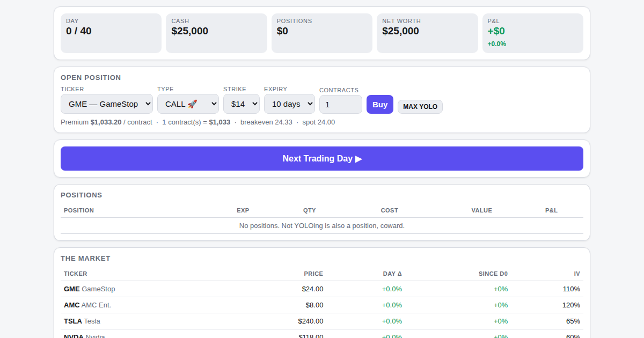Click the P&L column header in Positions table
Image resolution: width=644 pixels, height=338 pixels.
coord(551,210)
